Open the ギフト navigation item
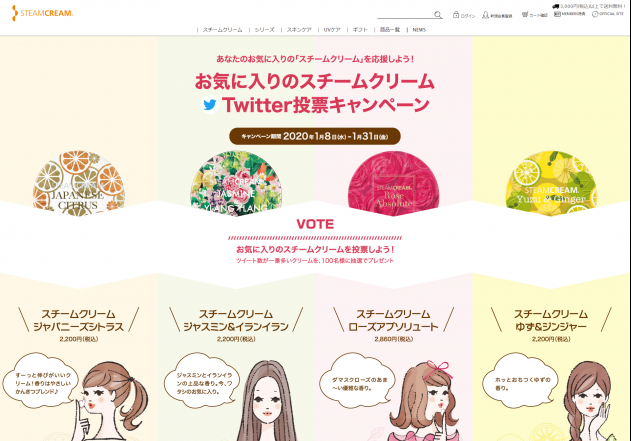631x441 pixels. coord(360,30)
